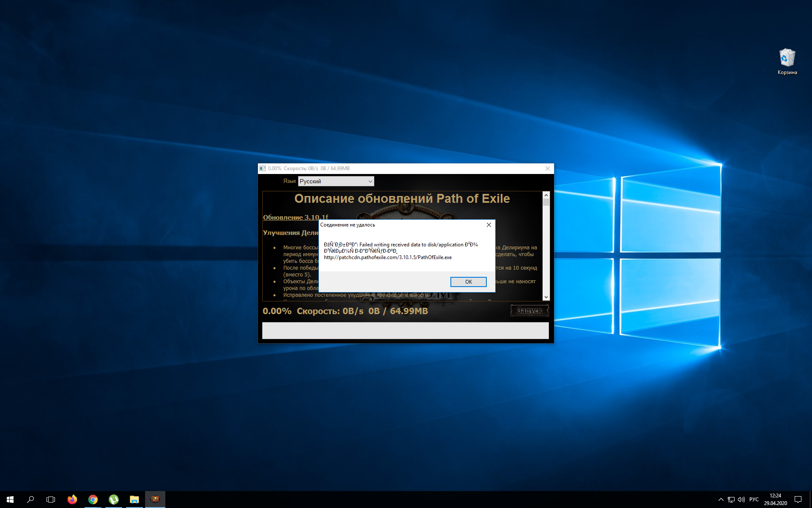The image size is (812, 508).
Task: Open the Корзина recycle bin icon
Action: (787, 62)
